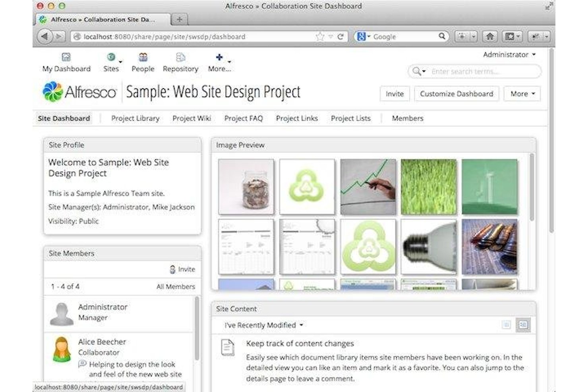Viewport: 588px width, 392px height.
Task: Bookmark page with star icon
Action: point(320,37)
